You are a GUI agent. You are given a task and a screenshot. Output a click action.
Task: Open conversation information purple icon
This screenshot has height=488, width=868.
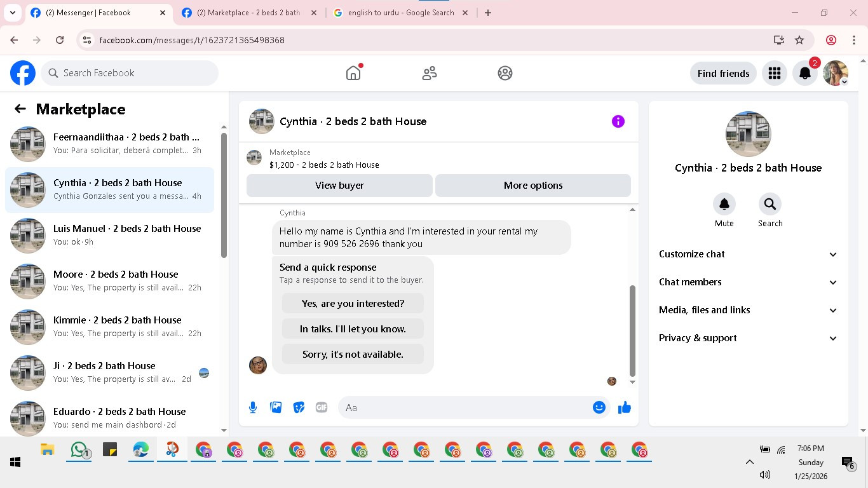coord(618,121)
